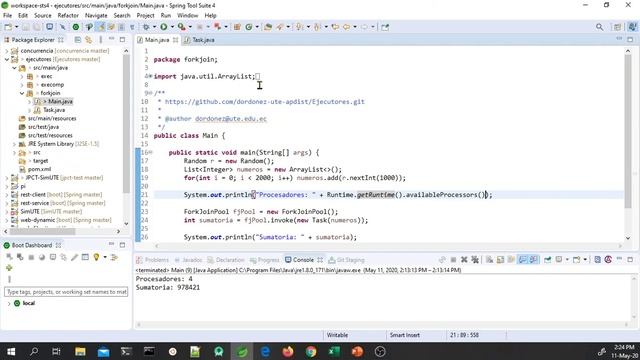Click the Save icon in main toolbar

click(x=26, y=27)
